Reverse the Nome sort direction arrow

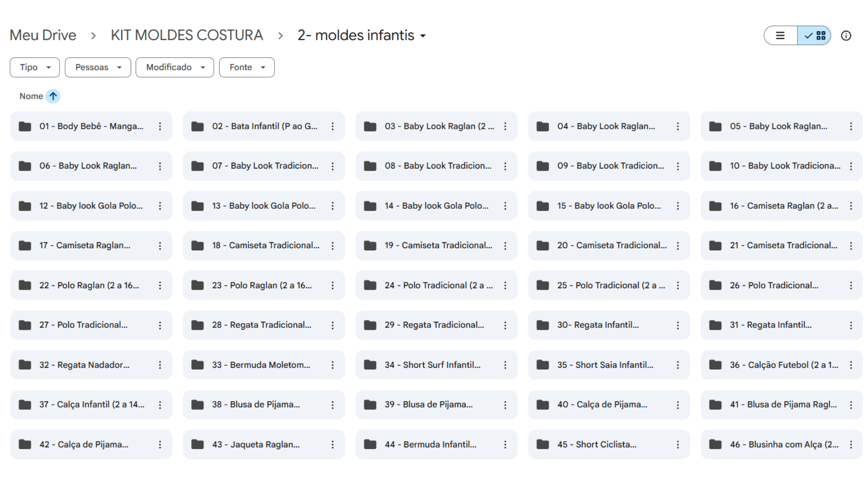pos(53,96)
